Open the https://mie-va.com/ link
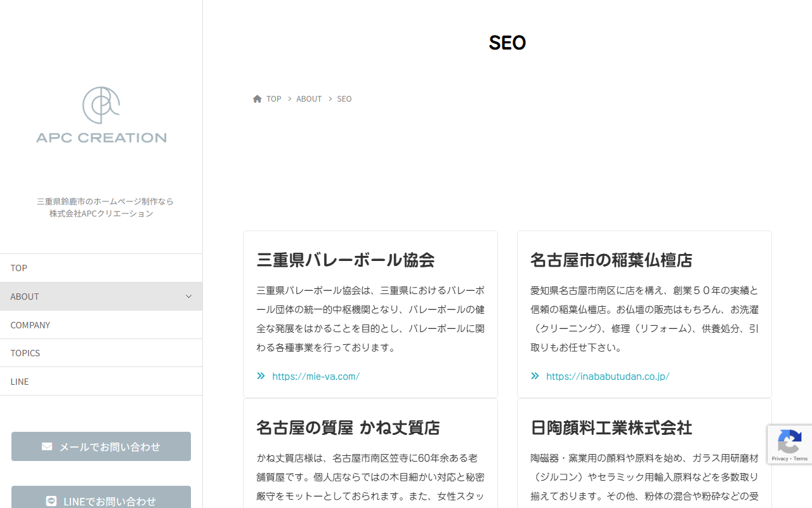The width and height of the screenshot is (812, 508). (316, 377)
